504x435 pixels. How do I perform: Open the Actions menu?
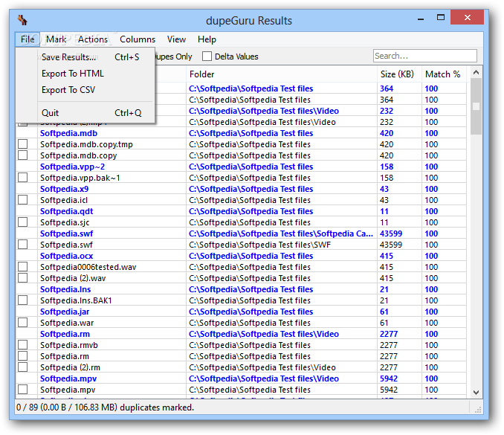(x=93, y=39)
